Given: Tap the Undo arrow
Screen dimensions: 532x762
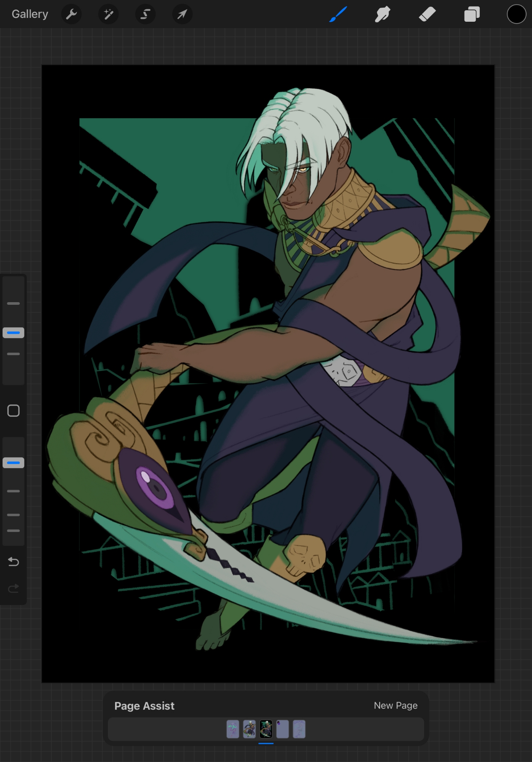Looking at the screenshot, I should [13, 562].
